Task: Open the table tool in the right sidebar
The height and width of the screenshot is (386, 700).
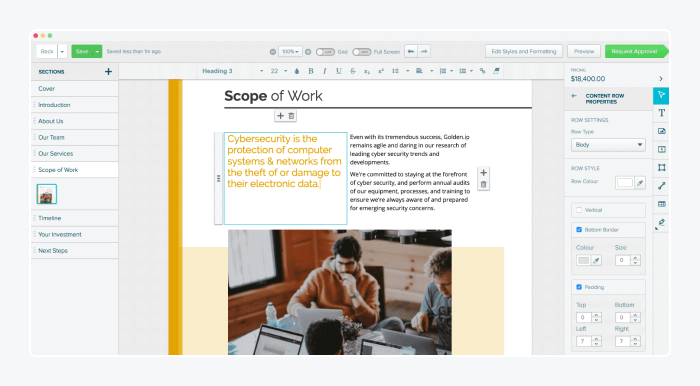Action: coord(661,204)
